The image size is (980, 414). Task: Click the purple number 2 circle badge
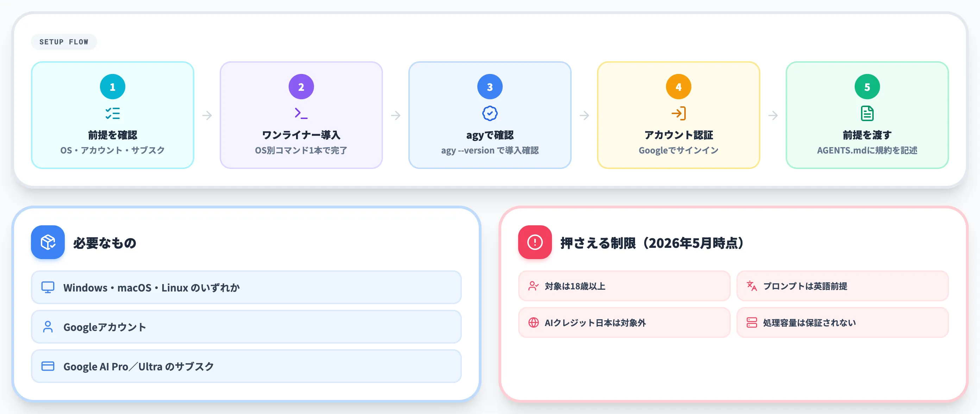tap(301, 87)
